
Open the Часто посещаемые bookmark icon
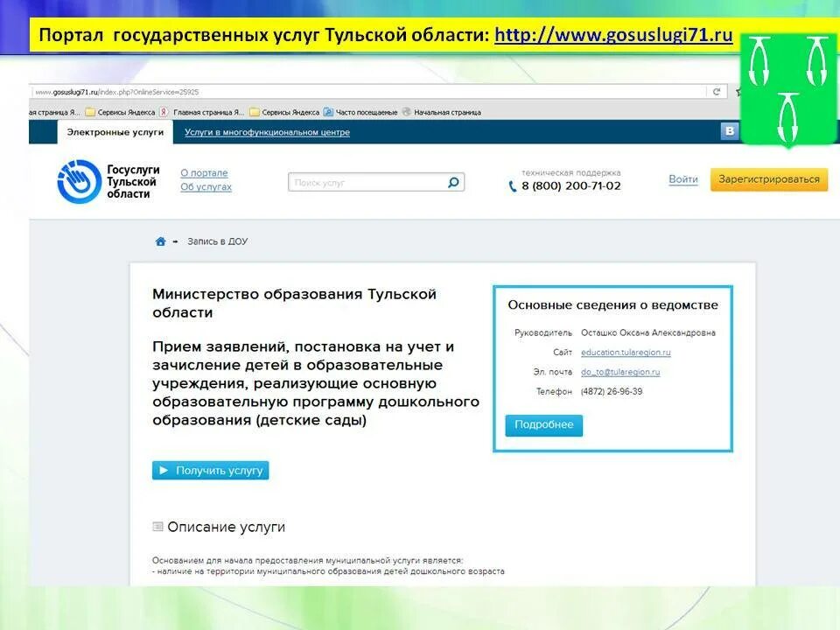coord(327,112)
